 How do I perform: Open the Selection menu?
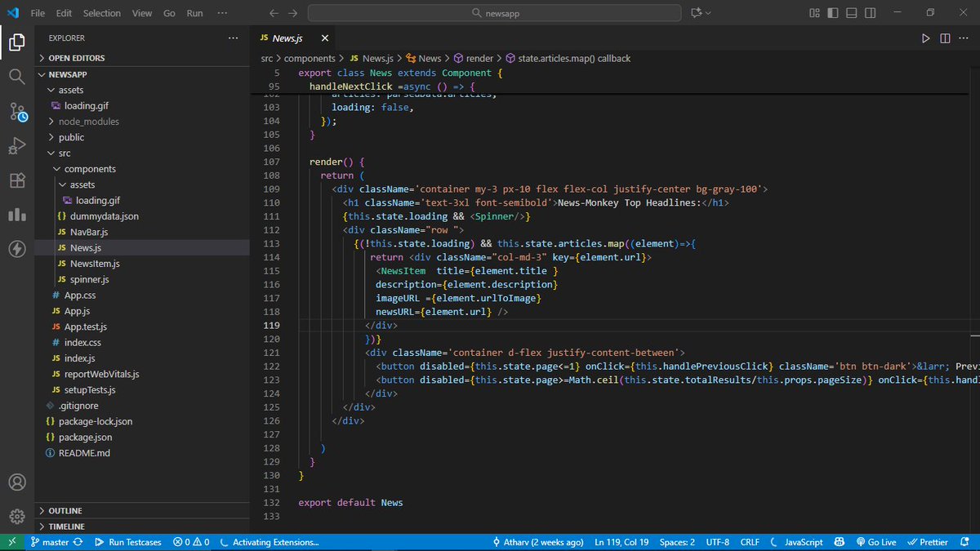(101, 12)
